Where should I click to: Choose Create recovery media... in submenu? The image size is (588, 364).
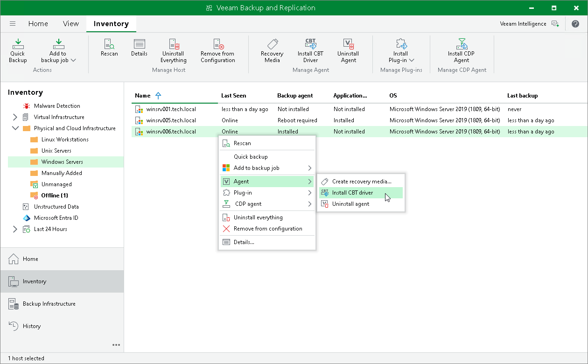coord(361,182)
